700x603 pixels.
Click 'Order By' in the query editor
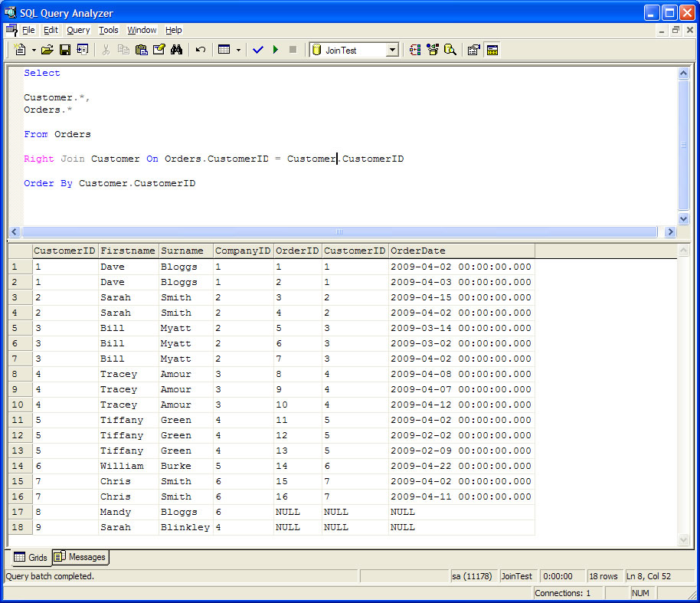(48, 183)
